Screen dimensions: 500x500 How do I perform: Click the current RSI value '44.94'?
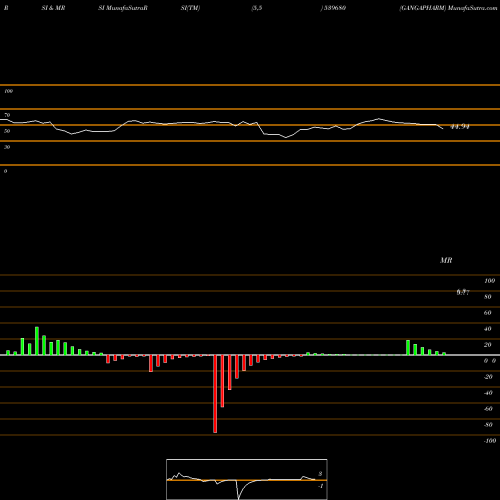pyautogui.click(x=460, y=127)
